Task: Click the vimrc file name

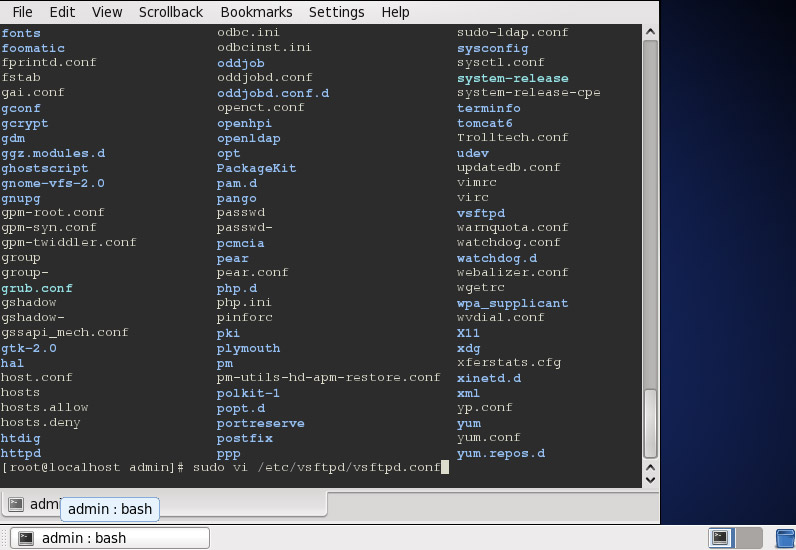Action: point(477,182)
